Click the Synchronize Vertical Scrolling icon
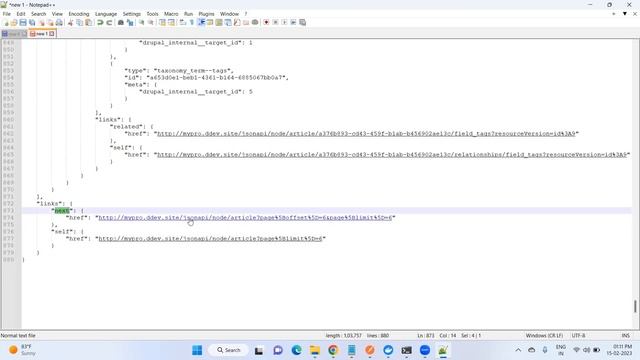The width and height of the screenshot is (640, 360). [162, 22]
